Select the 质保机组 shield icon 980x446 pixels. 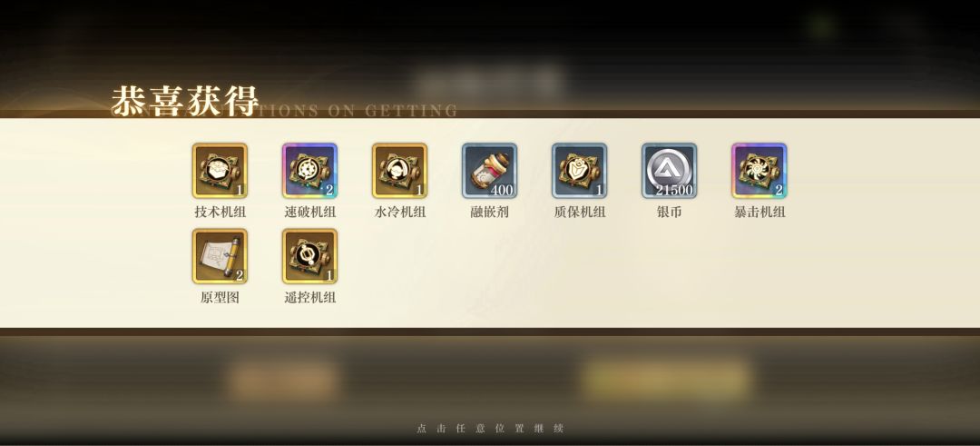[x=579, y=171]
